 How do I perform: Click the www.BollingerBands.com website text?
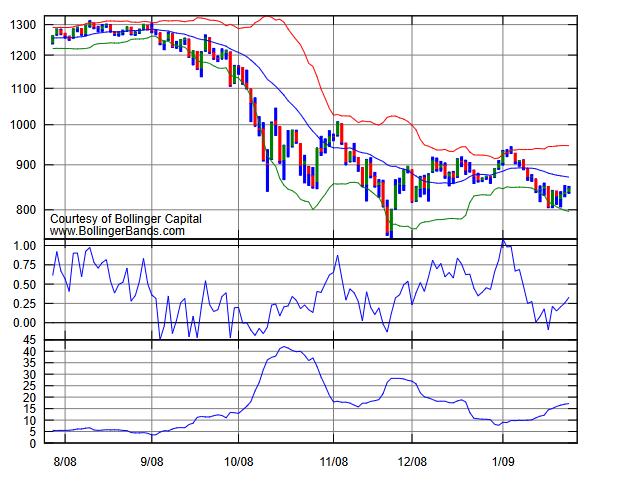[x=117, y=231]
